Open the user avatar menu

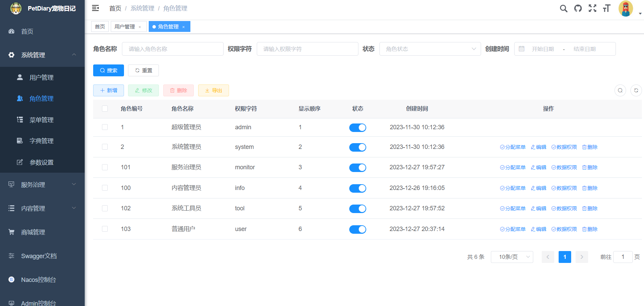tap(626, 8)
